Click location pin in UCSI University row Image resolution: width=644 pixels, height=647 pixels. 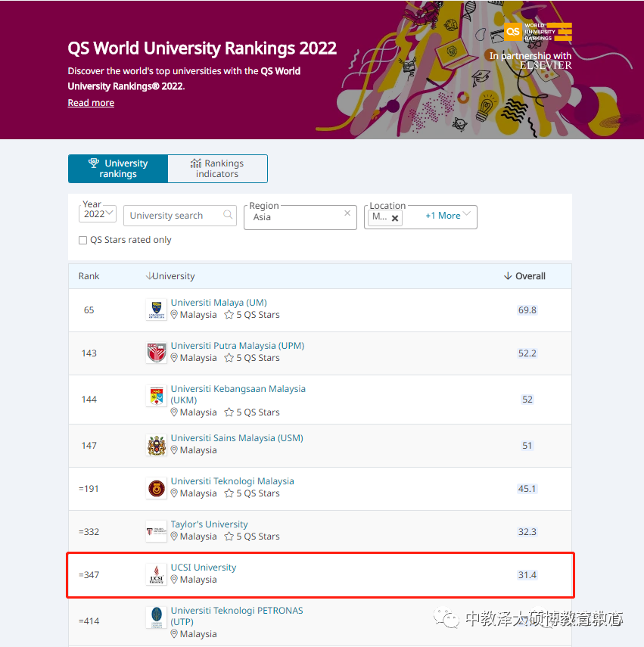click(x=174, y=580)
